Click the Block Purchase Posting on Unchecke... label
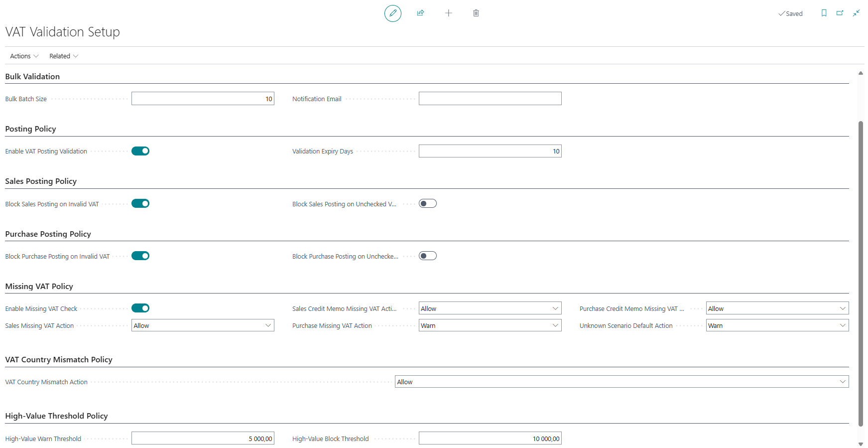 [x=345, y=257]
